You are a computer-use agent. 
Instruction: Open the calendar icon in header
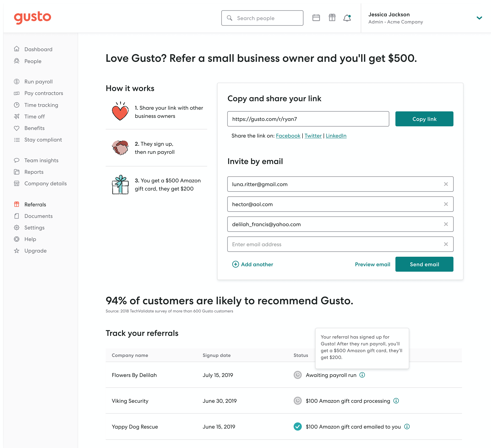(x=316, y=18)
